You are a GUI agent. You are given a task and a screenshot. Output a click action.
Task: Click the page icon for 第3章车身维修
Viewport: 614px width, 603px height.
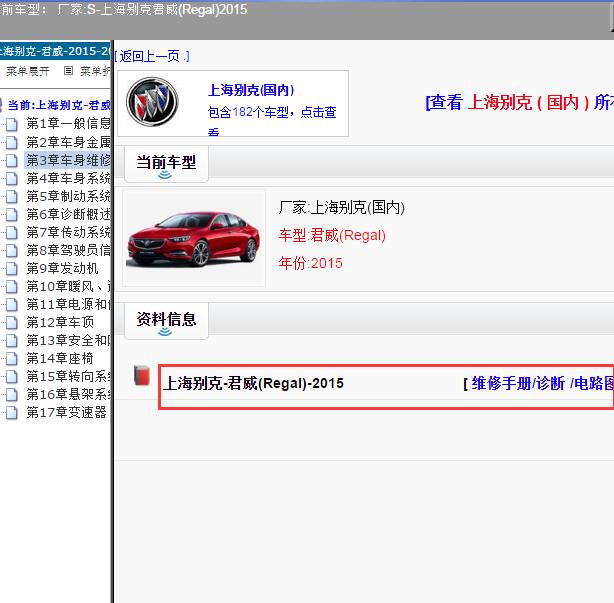[12, 161]
